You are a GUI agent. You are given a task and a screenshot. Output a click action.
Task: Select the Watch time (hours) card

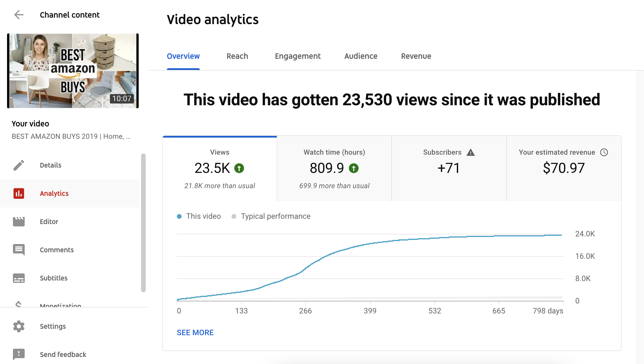tap(334, 169)
